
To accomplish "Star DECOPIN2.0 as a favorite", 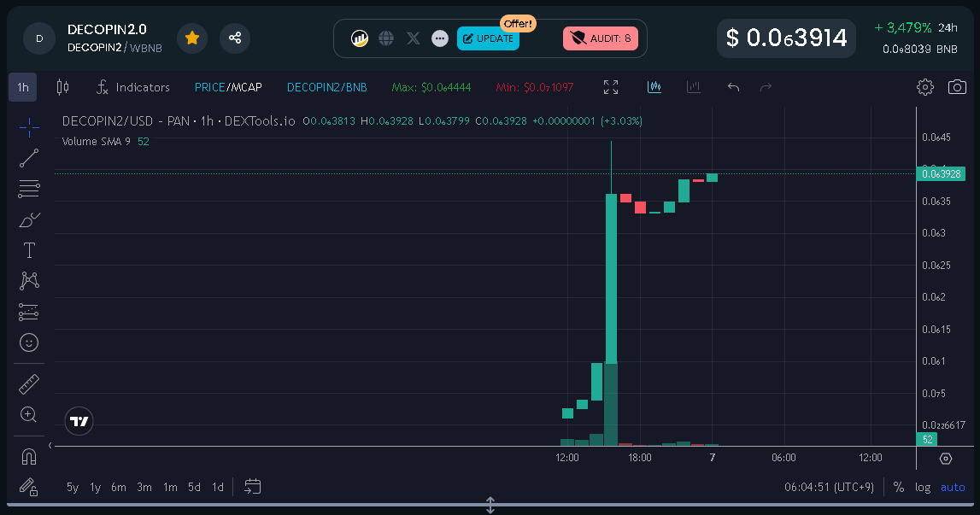I will coord(191,38).
